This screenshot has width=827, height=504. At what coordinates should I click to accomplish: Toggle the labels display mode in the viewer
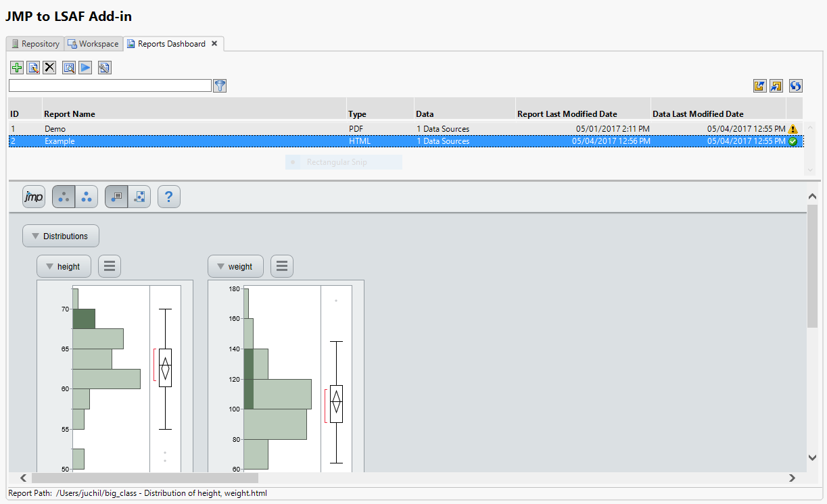click(116, 197)
